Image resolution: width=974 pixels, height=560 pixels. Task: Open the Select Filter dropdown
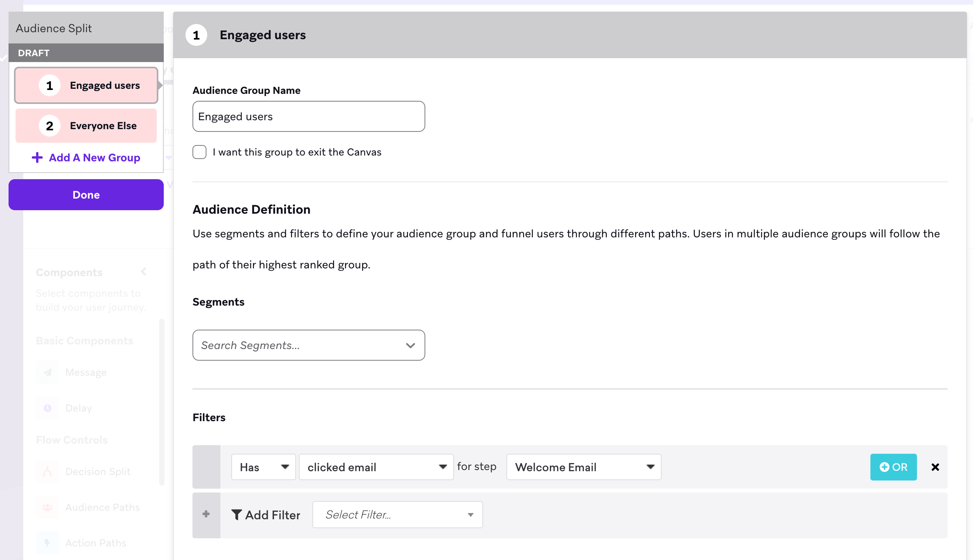pos(398,515)
